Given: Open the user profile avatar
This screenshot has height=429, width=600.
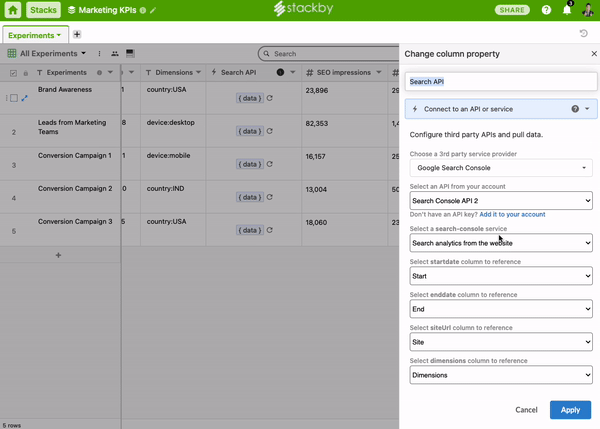Looking at the screenshot, I should click(x=587, y=10).
